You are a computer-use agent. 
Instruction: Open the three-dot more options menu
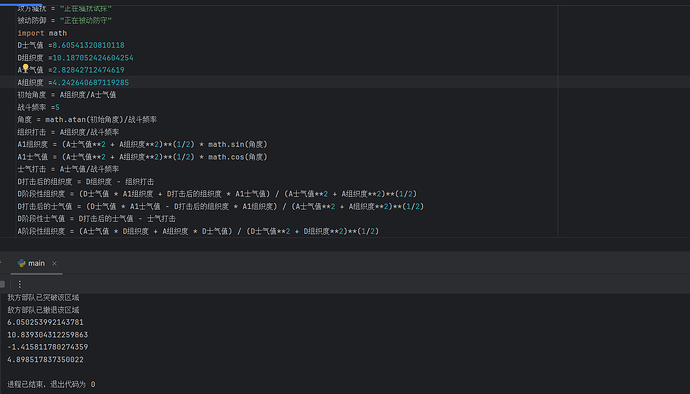pyautogui.click(x=19, y=284)
